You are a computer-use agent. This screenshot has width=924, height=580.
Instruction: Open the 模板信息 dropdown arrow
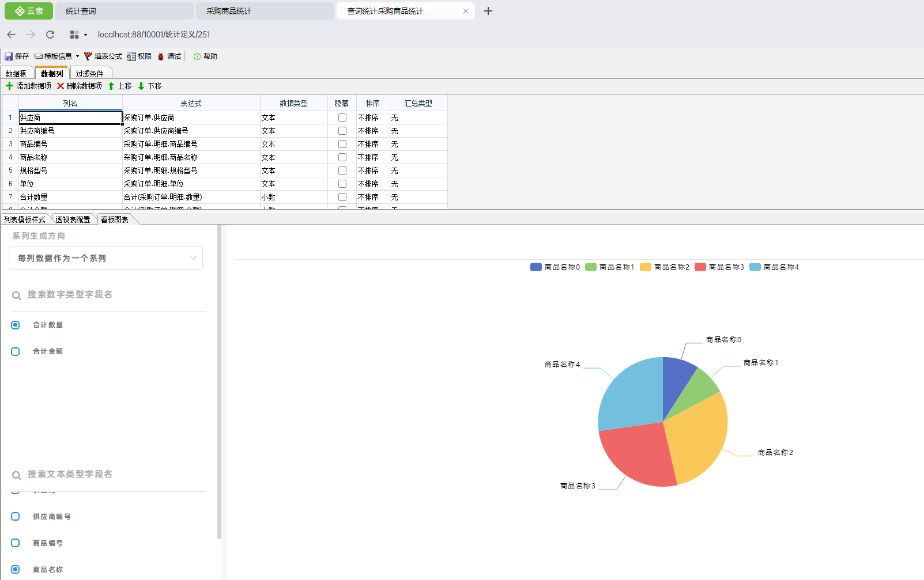(77, 56)
